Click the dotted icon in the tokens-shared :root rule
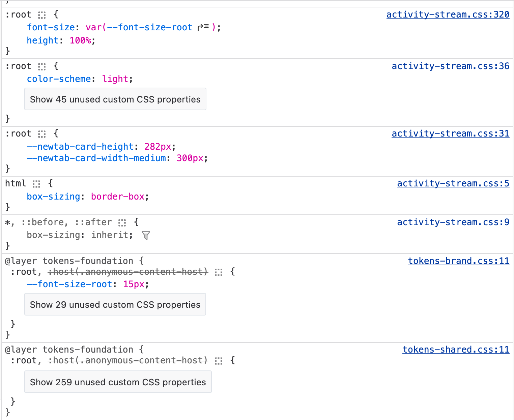514x420 pixels. 219,360
